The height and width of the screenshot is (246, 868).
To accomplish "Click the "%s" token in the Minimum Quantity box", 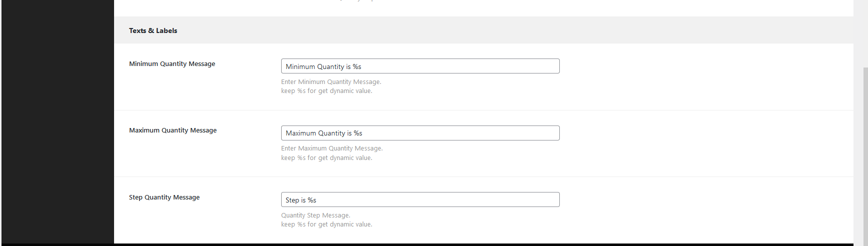I will [x=357, y=66].
